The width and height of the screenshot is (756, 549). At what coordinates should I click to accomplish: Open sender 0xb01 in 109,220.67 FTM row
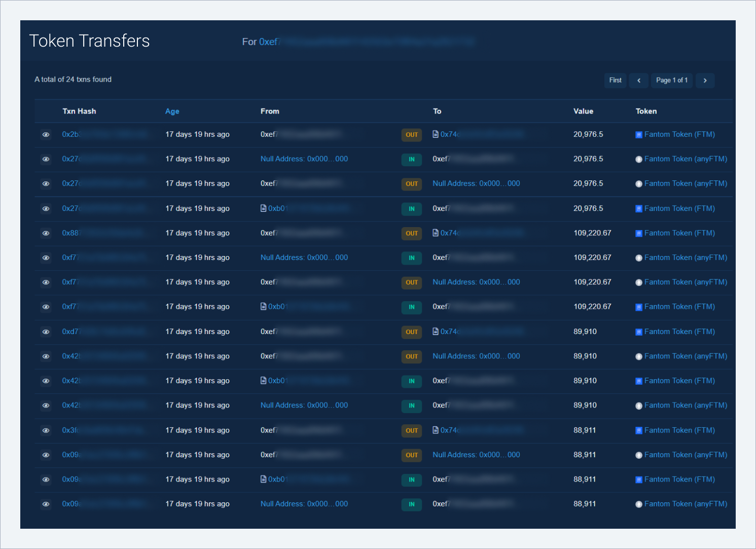pos(305,307)
